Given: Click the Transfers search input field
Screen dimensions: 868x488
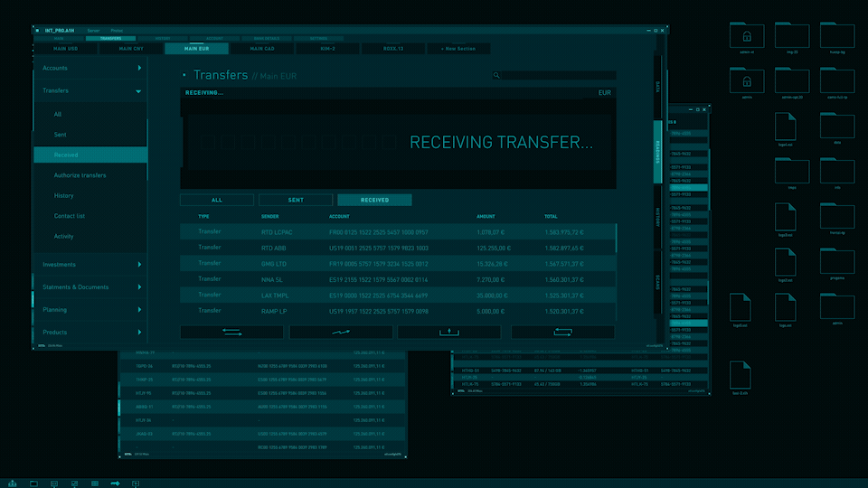Looking at the screenshot, I should pyautogui.click(x=554, y=75).
